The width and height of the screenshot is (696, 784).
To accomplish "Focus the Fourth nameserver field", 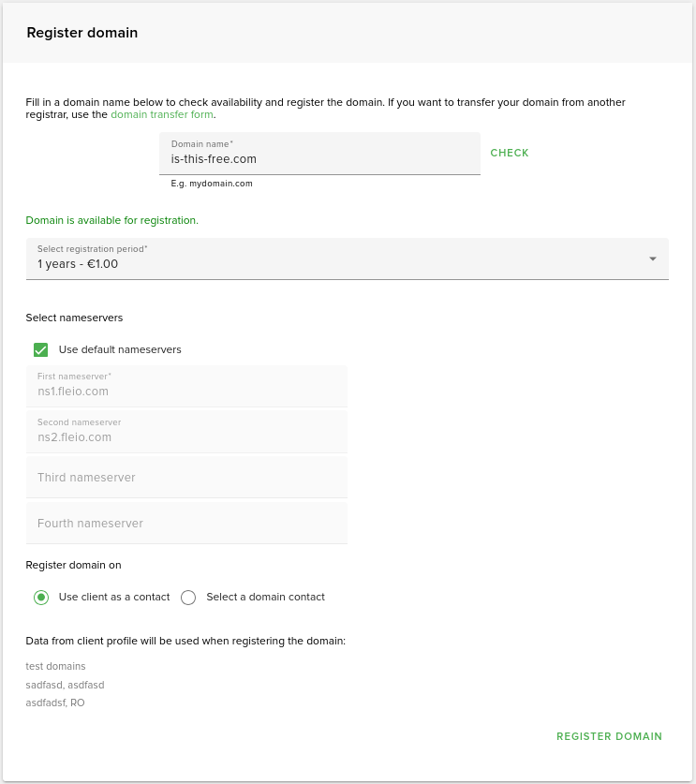I will 186,524.
